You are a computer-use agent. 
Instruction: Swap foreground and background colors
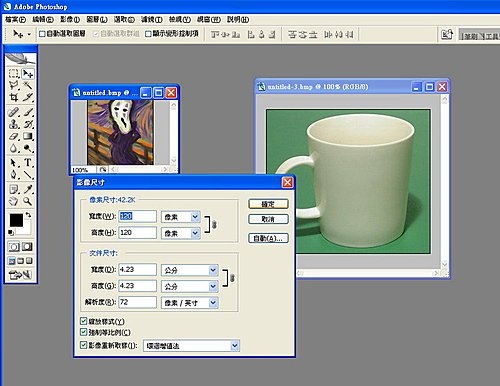pos(29,215)
